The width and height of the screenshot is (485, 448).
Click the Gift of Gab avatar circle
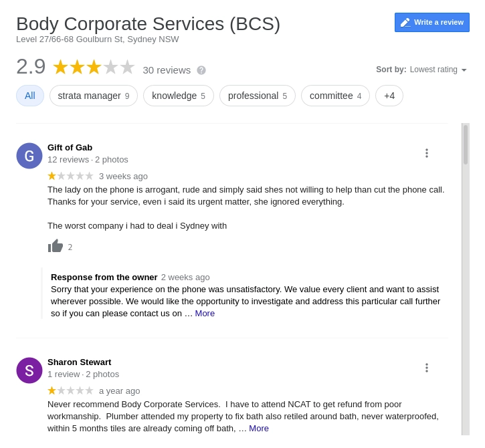(x=29, y=156)
